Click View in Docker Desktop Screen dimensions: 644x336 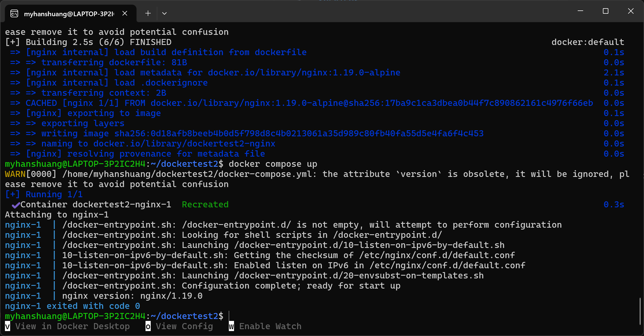point(72,326)
